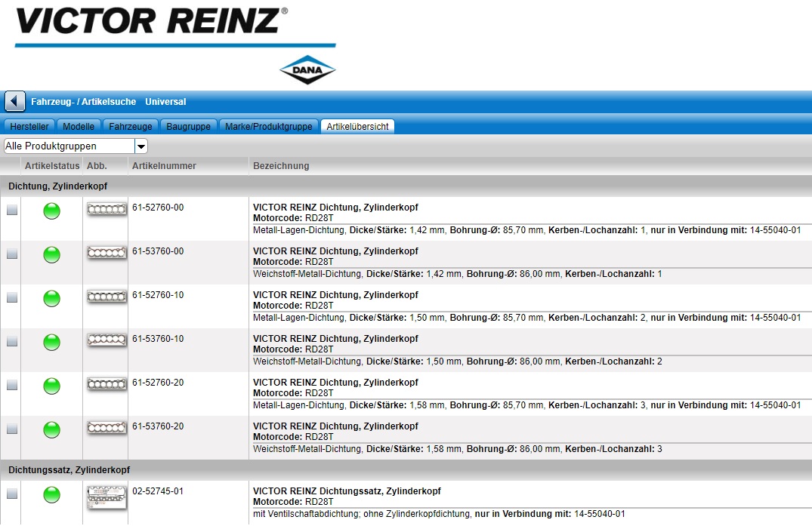
Task: Tick the checkbox for article 61-52760-00
Action: pos(12,211)
